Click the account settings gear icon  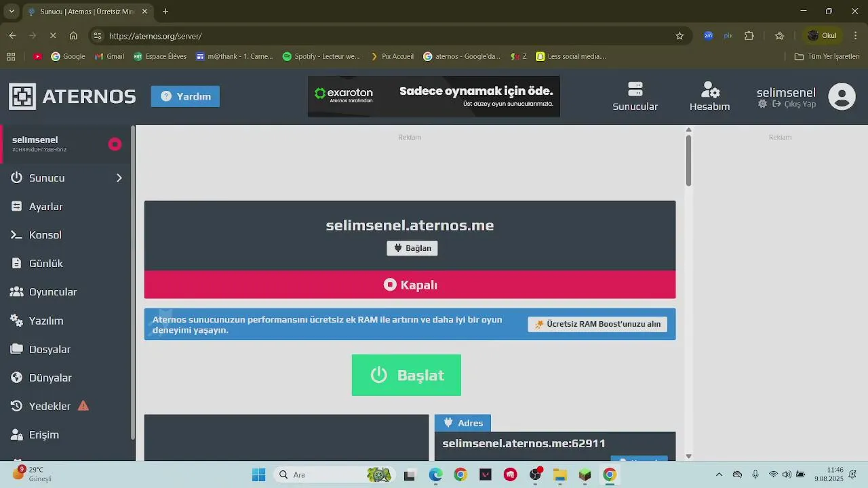[x=762, y=104]
